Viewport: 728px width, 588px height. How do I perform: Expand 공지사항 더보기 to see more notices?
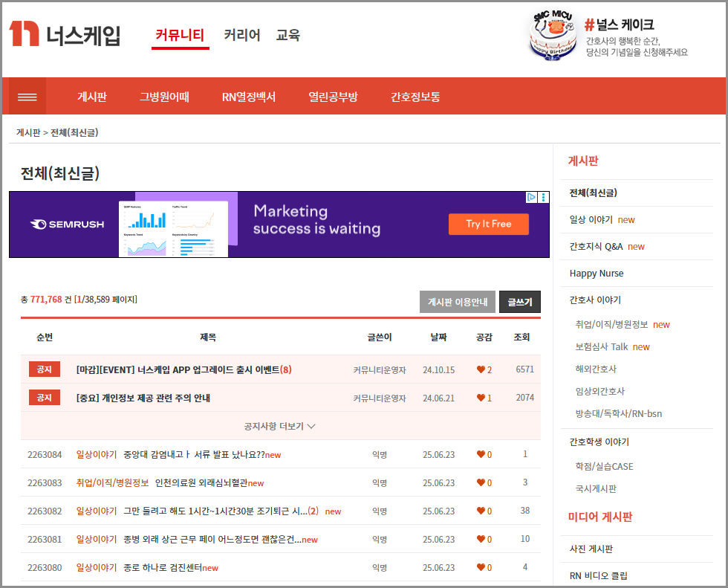(x=280, y=426)
